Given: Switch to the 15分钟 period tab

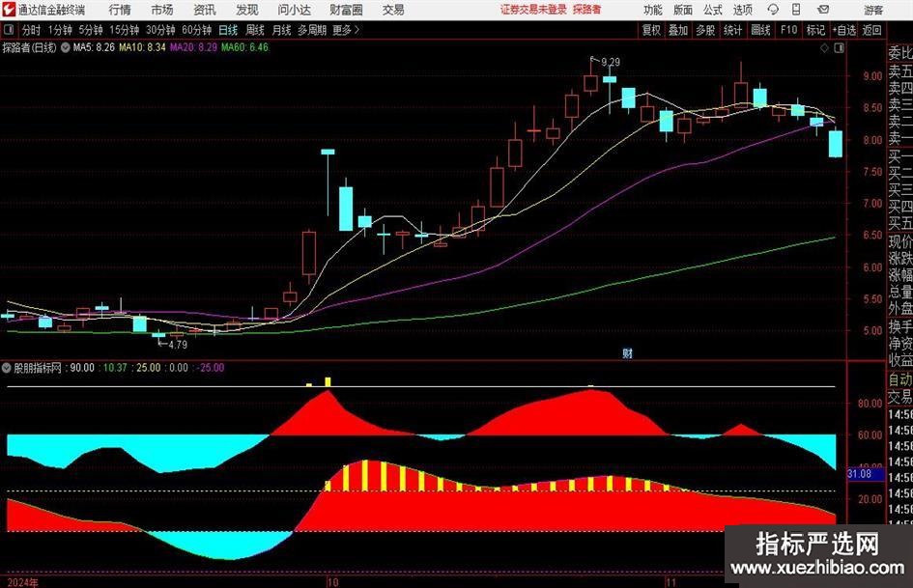Looking at the screenshot, I should pyautogui.click(x=124, y=30).
